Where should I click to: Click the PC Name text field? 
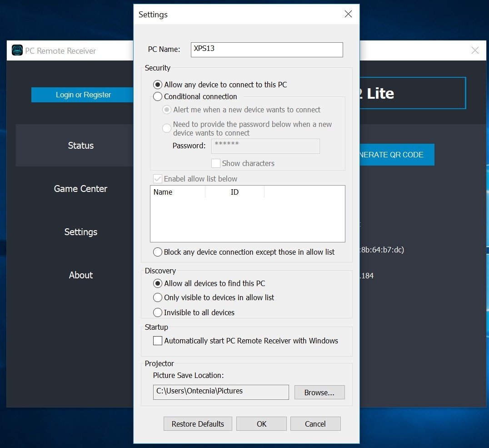267,50
